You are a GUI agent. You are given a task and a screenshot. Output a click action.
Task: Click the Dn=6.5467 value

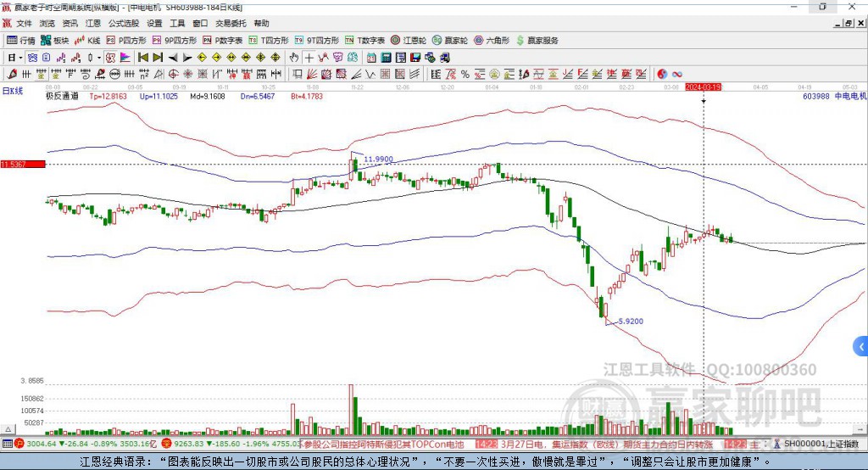pyautogui.click(x=258, y=96)
